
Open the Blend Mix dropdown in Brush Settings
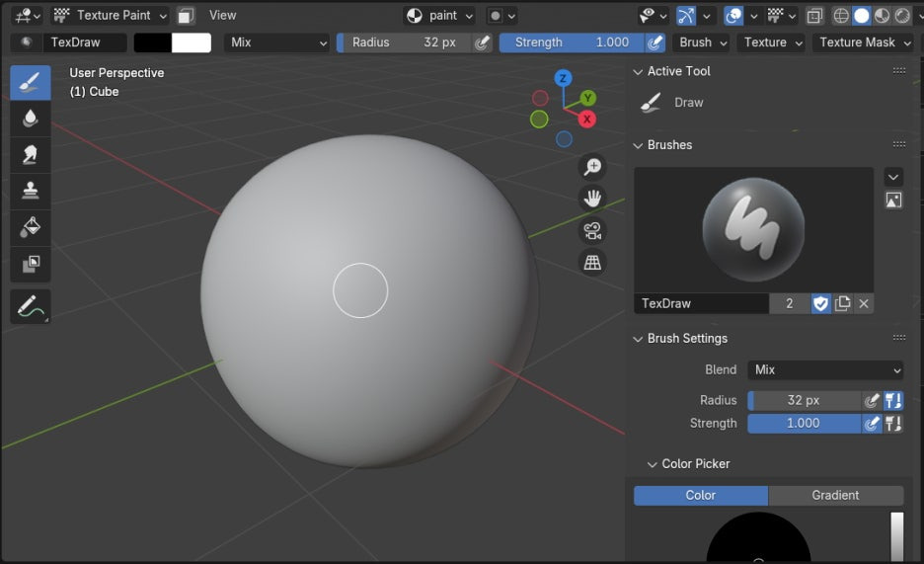coord(825,370)
